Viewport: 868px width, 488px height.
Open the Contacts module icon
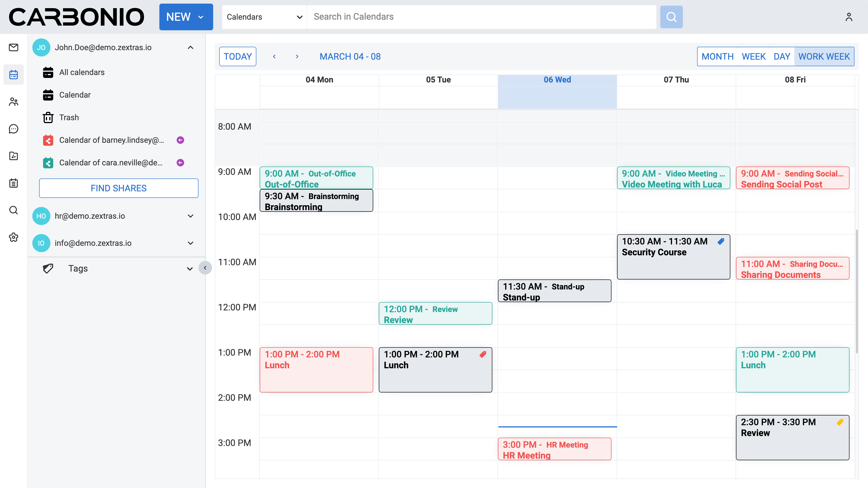tap(14, 102)
